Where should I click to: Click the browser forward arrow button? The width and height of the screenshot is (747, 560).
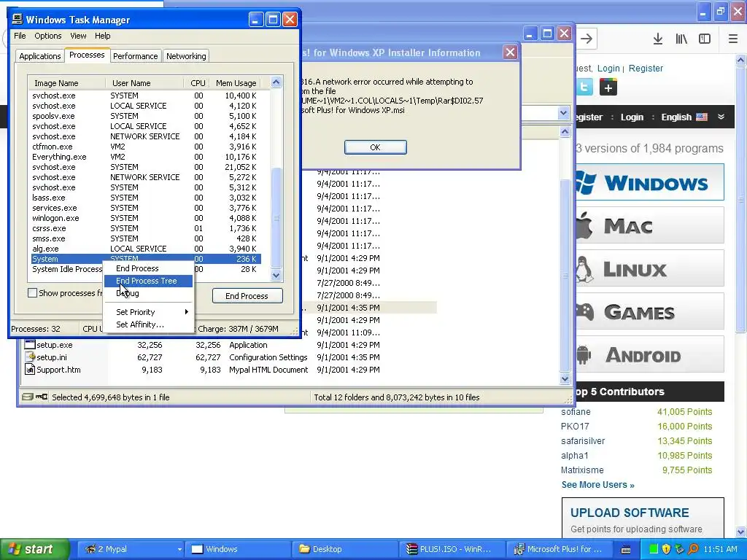[587, 39]
